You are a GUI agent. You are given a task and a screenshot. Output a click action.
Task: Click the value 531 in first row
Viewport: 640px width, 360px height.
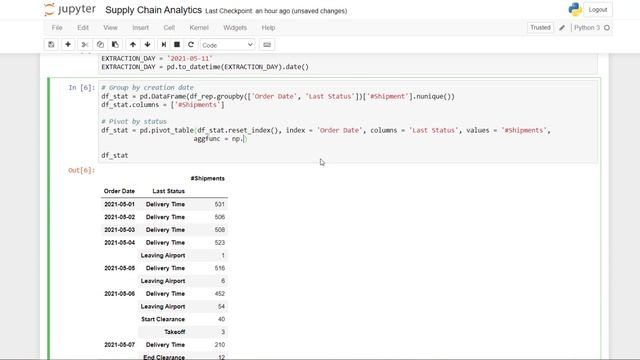(220, 204)
